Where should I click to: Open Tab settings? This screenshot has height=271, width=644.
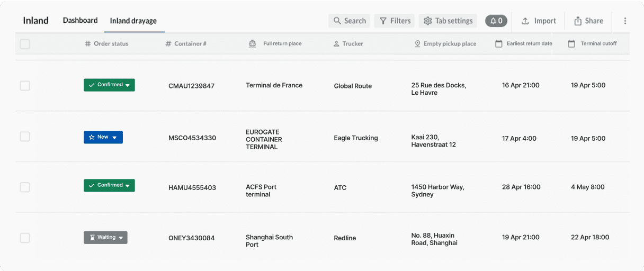[448, 21]
